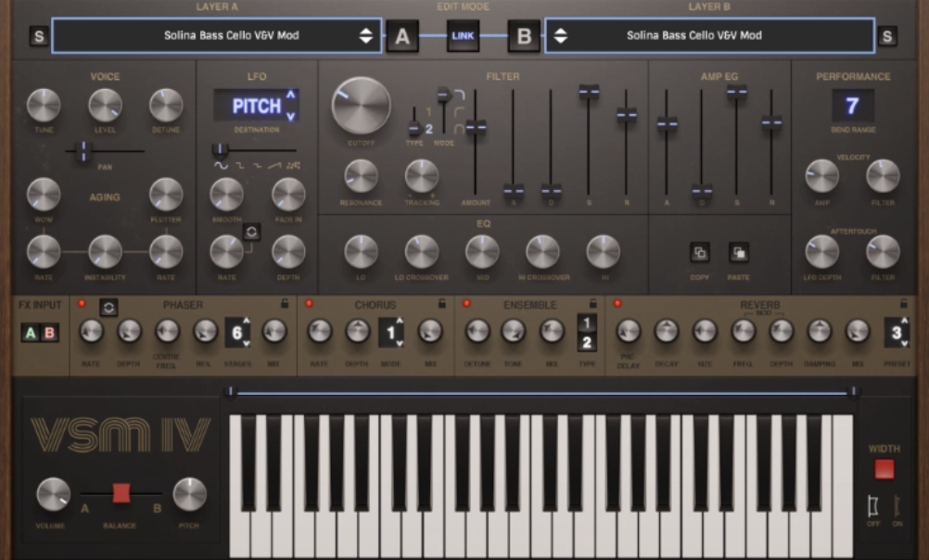The image size is (929, 560).
Task: Toggle the Chorus power LED
Action: tap(309, 304)
